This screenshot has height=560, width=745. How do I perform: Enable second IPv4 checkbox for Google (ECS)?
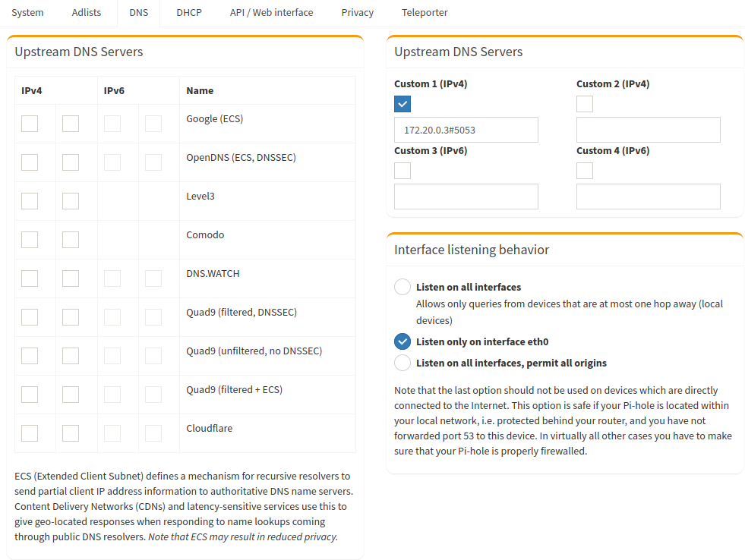pos(71,124)
